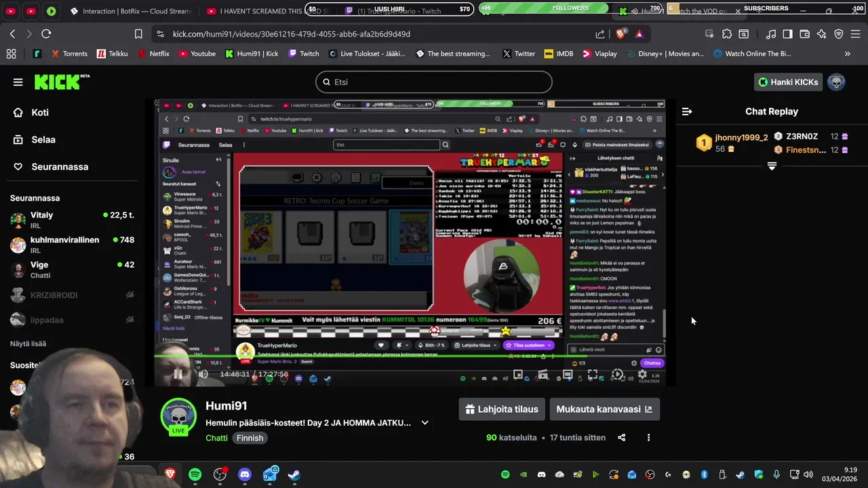Click Mukauta kanavaasi customize button
The width and height of the screenshot is (868, 488).
pos(604,409)
